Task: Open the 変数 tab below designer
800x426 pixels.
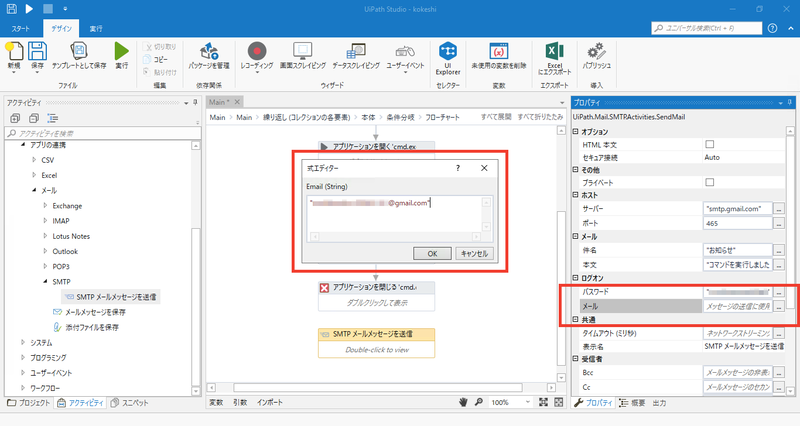Action: tap(216, 403)
